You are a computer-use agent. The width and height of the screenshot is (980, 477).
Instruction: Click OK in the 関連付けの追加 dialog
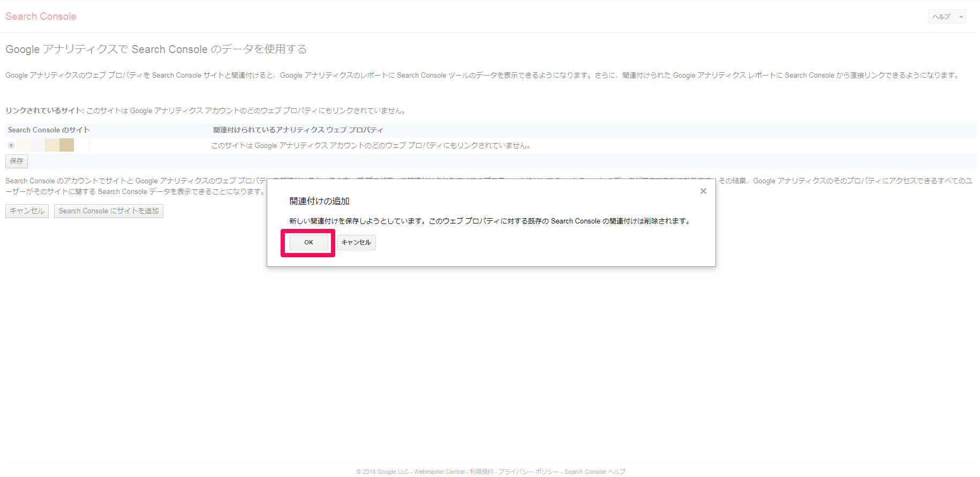pos(308,243)
